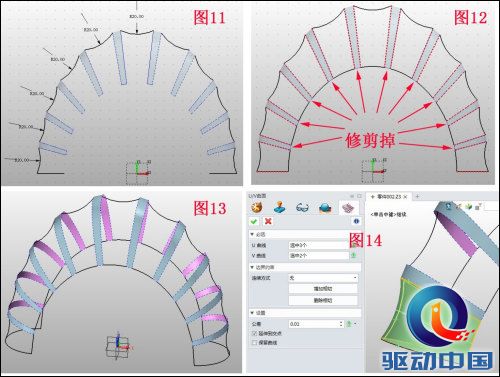Adjust the tolerance 0.01 value stepper
The width and height of the screenshot is (500, 377).
point(341,324)
